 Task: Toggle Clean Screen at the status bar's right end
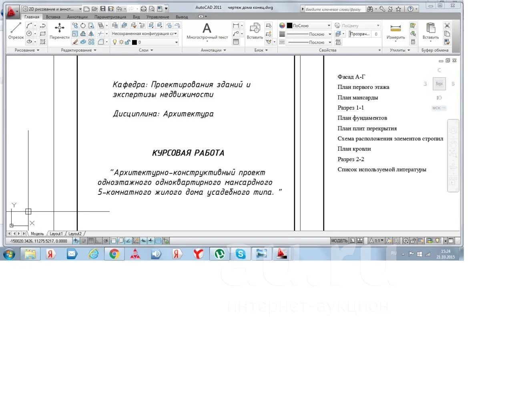coord(451,241)
